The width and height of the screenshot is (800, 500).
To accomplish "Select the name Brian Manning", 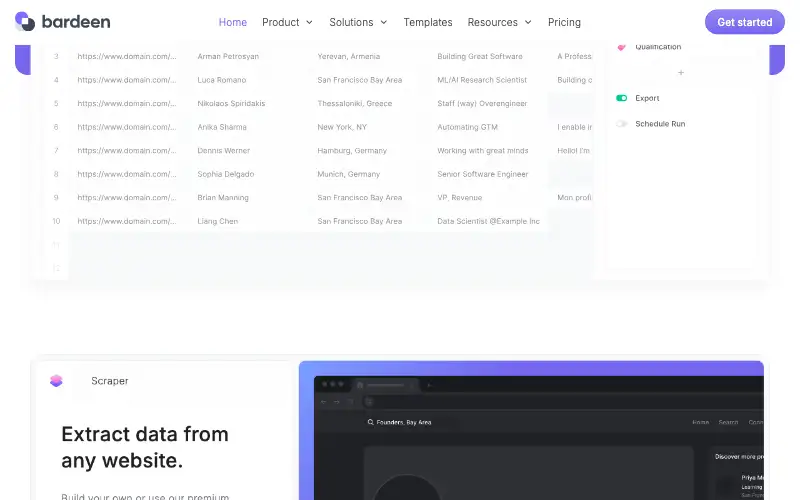I will pyautogui.click(x=223, y=197).
